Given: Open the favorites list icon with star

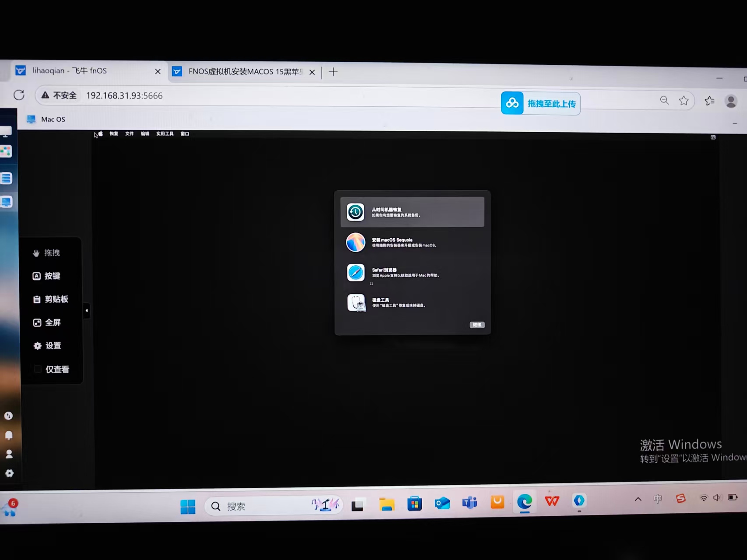Looking at the screenshot, I should coord(710,101).
